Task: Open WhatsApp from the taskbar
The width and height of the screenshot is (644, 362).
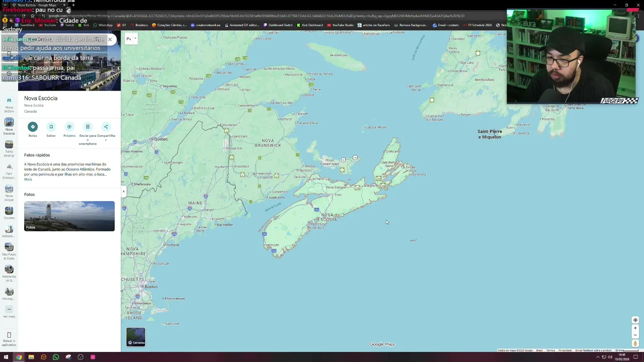Action: pos(55,357)
